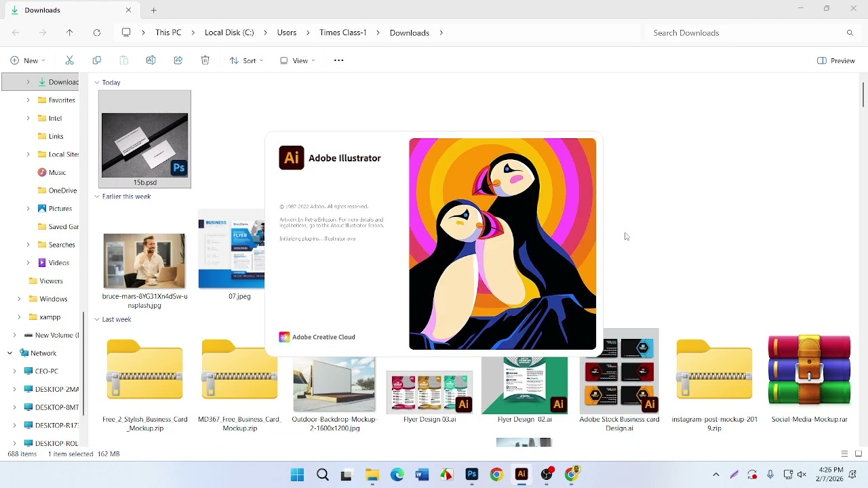This screenshot has width=868, height=488.
Task: Add a new tab with plus button
Action: (x=154, y=10)
